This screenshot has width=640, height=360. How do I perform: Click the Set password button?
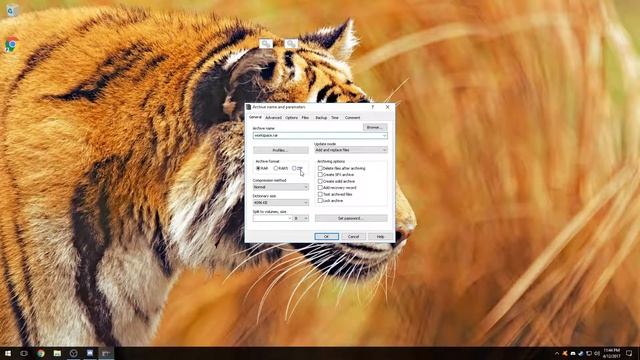click(351, 218)
